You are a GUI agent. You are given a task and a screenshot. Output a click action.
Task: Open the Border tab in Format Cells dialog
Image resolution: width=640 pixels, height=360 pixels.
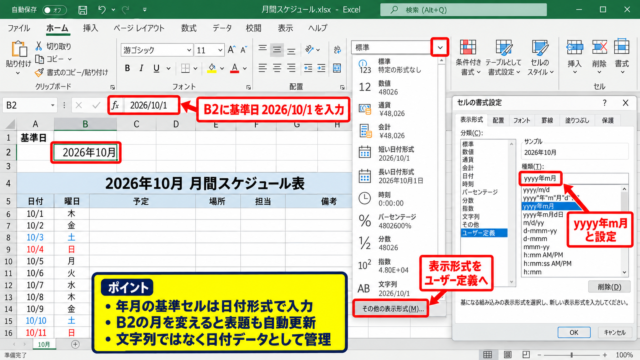click(547, 120)
